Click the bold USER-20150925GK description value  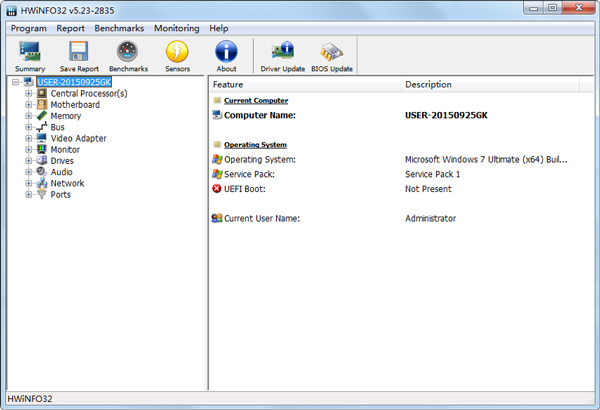[x=446, y=115]
